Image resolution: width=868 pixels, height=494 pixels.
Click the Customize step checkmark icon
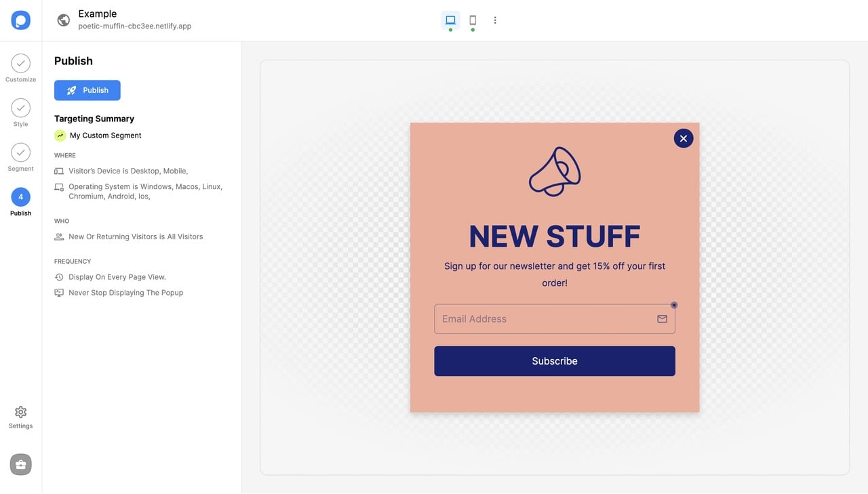[x=20, y=64]
